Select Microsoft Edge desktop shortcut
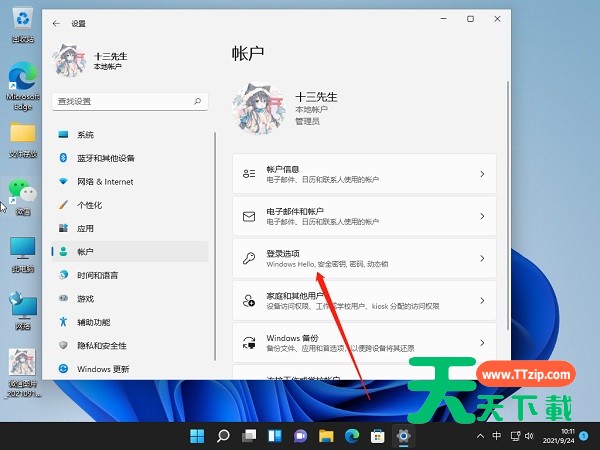Image resolution: width=600 pixels, height=450 pixels. 23,86
